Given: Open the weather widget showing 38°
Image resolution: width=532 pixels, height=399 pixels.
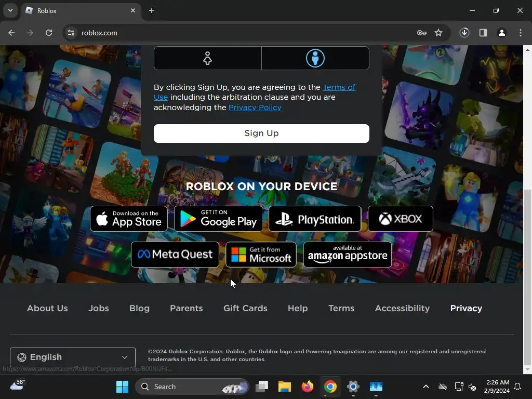Looking at the screenshot, I should [17, 385].
